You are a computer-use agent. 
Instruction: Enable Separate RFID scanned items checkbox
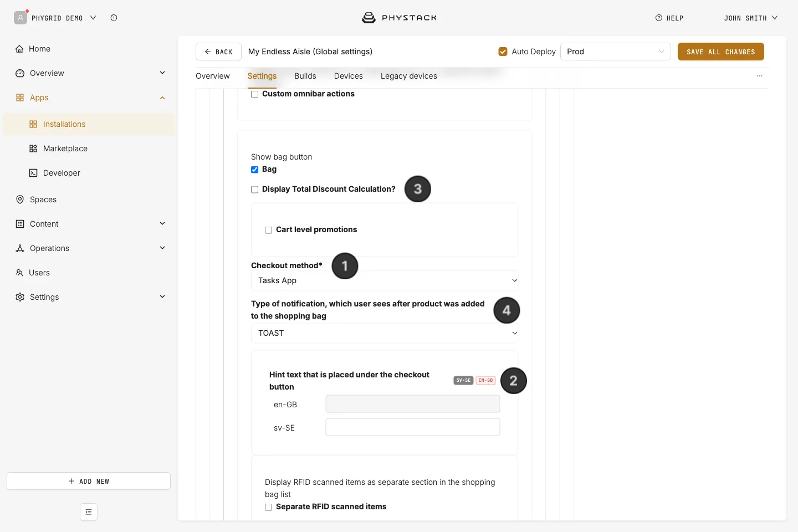[269, 507]
